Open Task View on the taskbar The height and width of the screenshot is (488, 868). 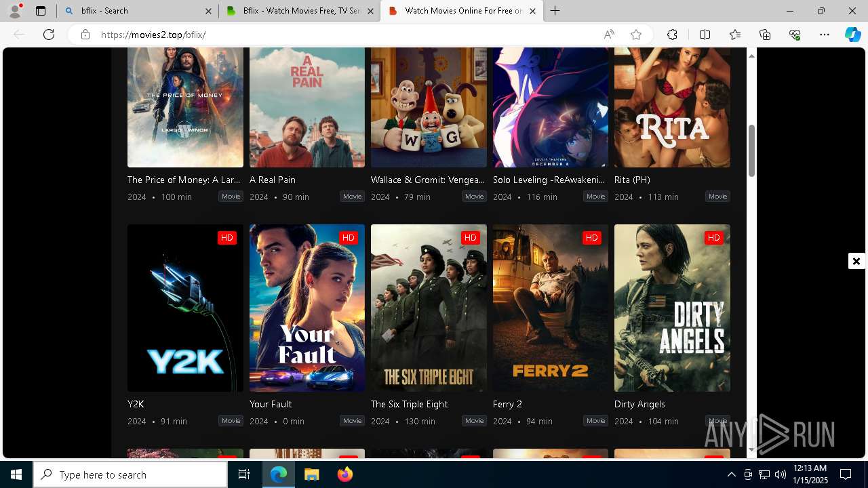pyautogui.click(x=245, y=474)
